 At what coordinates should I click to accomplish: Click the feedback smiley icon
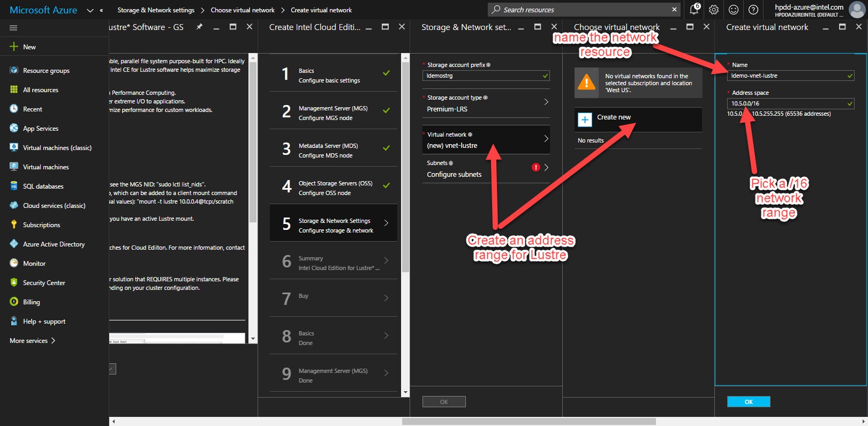734,10
